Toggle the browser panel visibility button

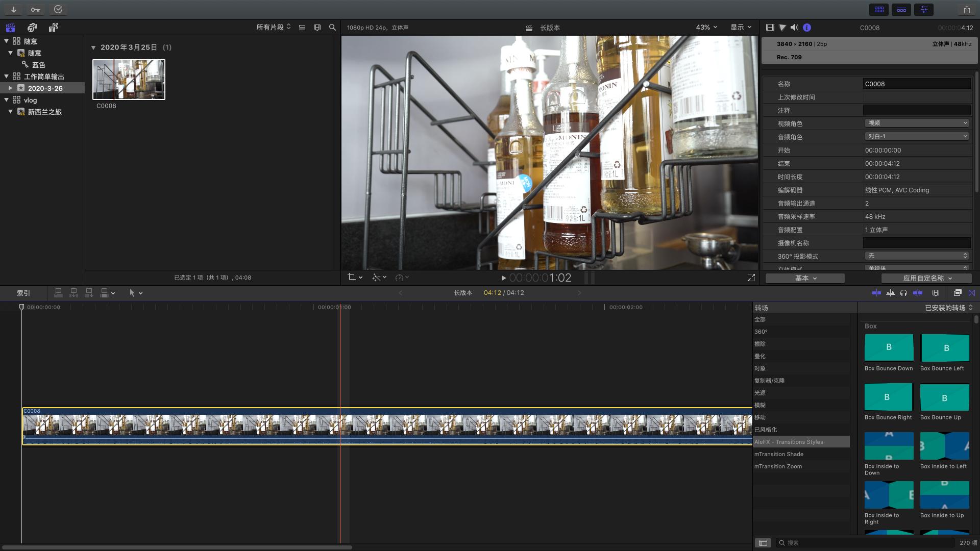879,10
